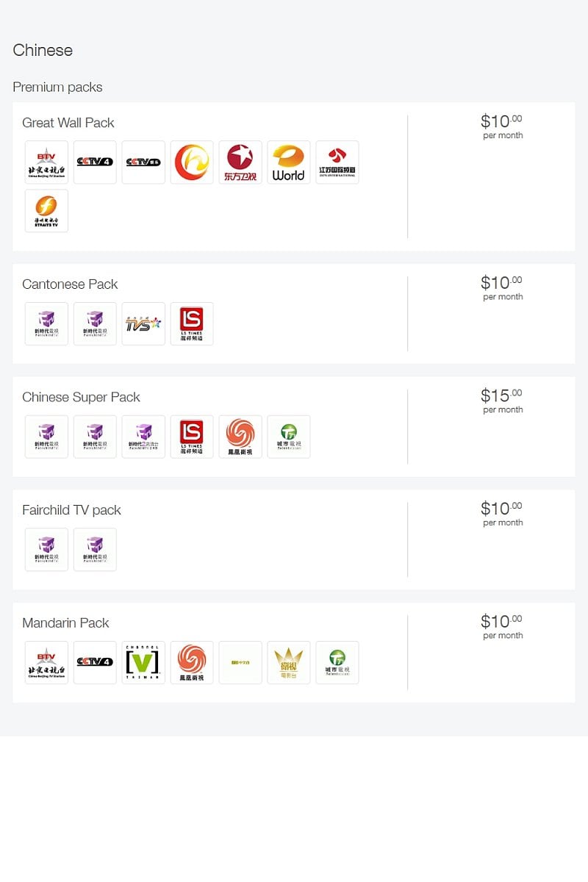Image resolution: width=588 pixels, height=882 pixels.
Task: Click the Talentvision icon in Chinese Super Pack
Action: (x=289, y=437)
